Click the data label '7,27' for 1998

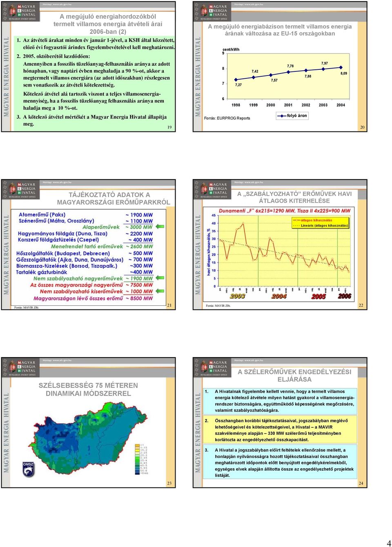(238, 85)
